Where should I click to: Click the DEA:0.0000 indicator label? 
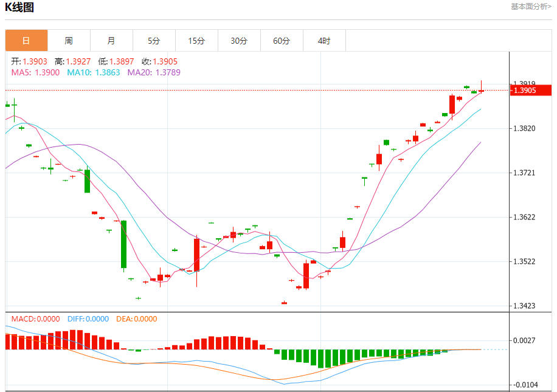pos(137,319)
